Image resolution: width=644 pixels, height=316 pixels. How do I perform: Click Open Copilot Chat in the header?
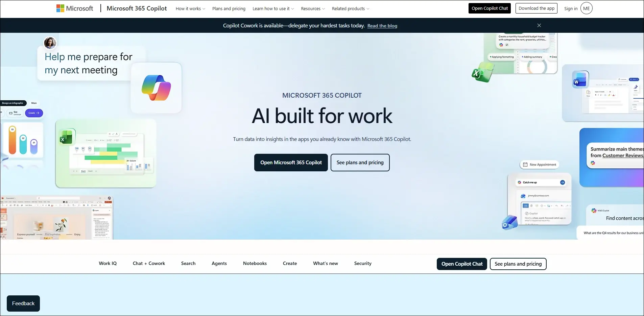tap(490, 8)
